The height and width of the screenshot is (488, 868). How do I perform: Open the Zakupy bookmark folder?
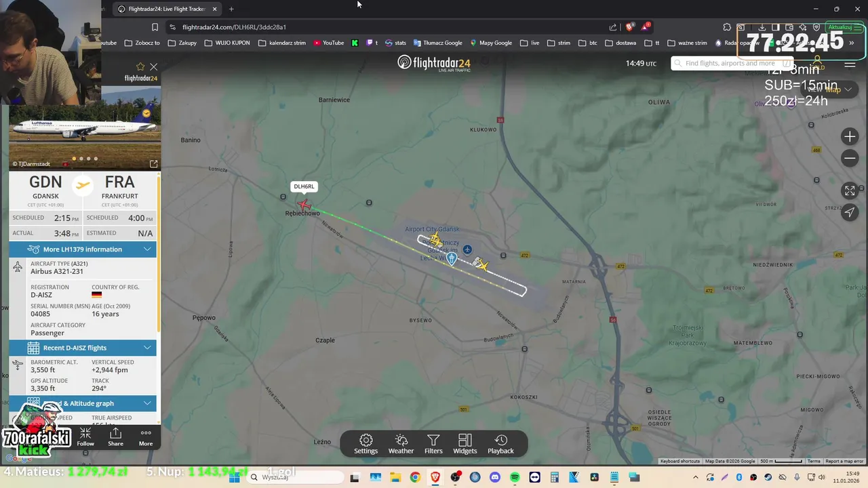(x=182, y=43)
